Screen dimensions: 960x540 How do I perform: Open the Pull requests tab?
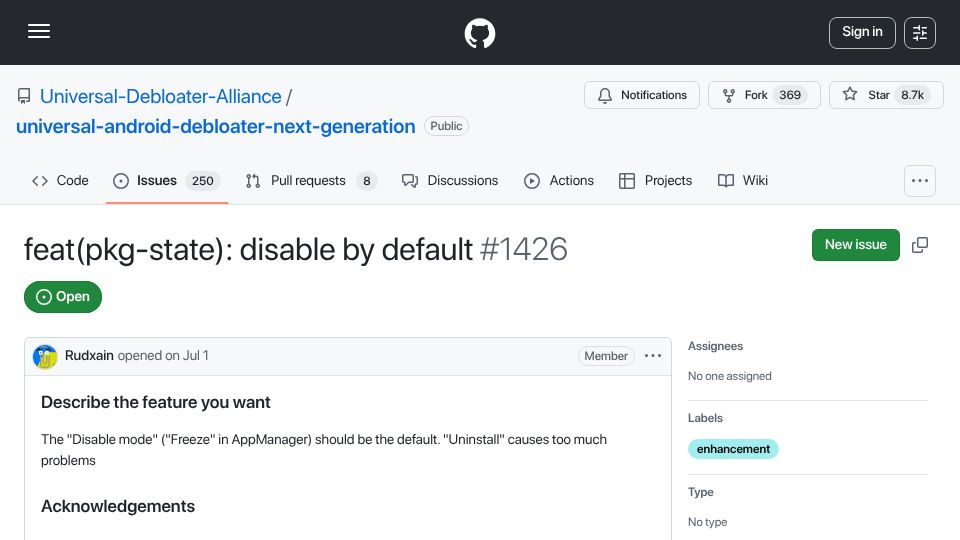(x=311, y=181)
